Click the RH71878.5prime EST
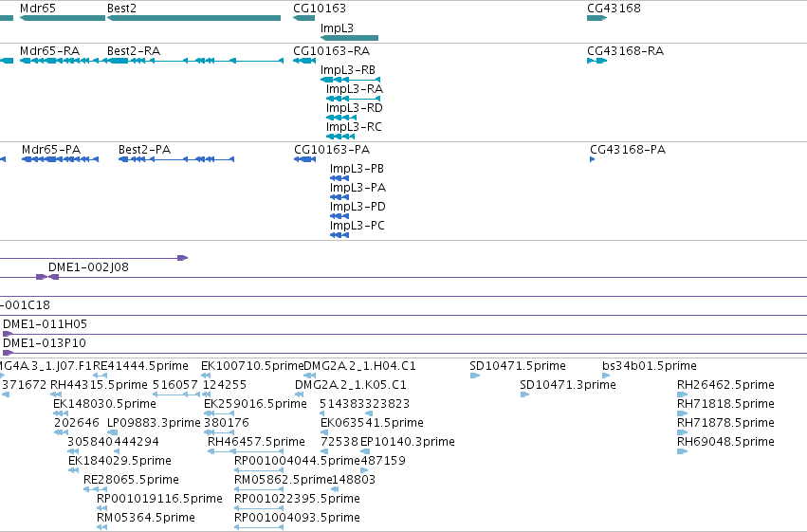Screen dimensions: 807x532 click(x=682, y=432)
